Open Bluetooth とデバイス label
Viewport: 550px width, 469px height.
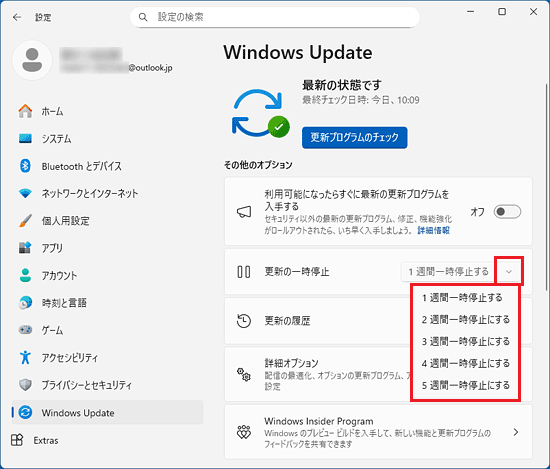tap(82, 166)
